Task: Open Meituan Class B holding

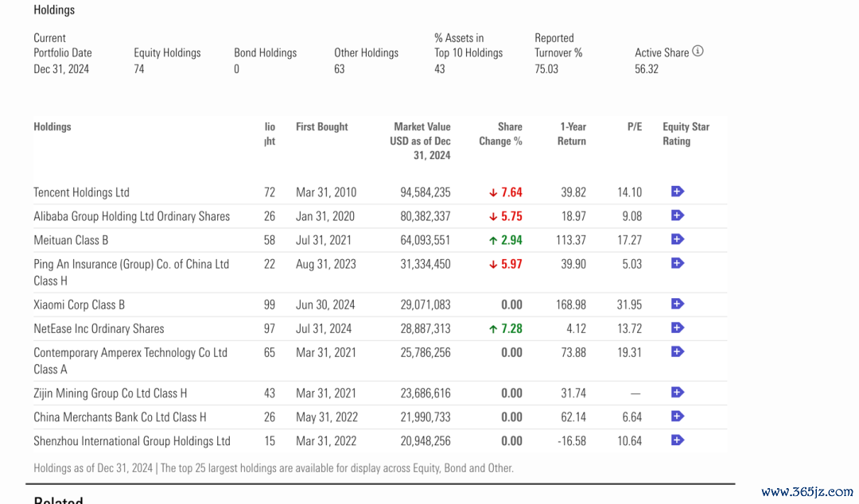Action: pyautogui.click(x=71, y=241)
